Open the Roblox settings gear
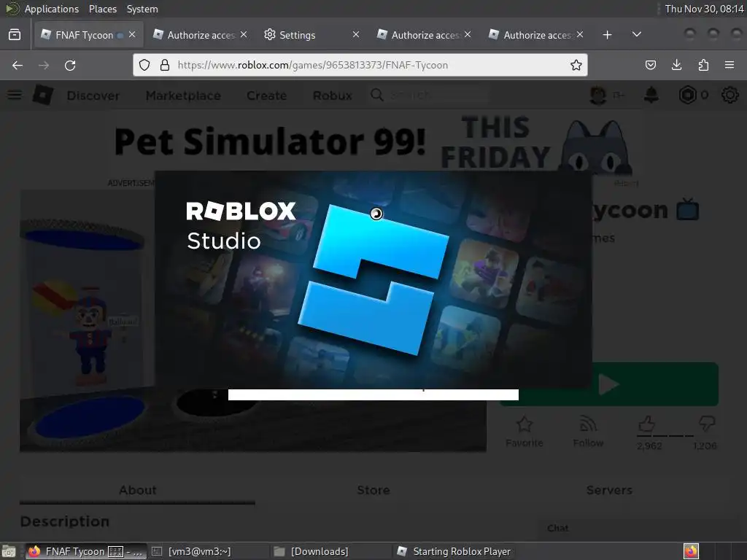The image size is (747, 560). click(729, 96)
